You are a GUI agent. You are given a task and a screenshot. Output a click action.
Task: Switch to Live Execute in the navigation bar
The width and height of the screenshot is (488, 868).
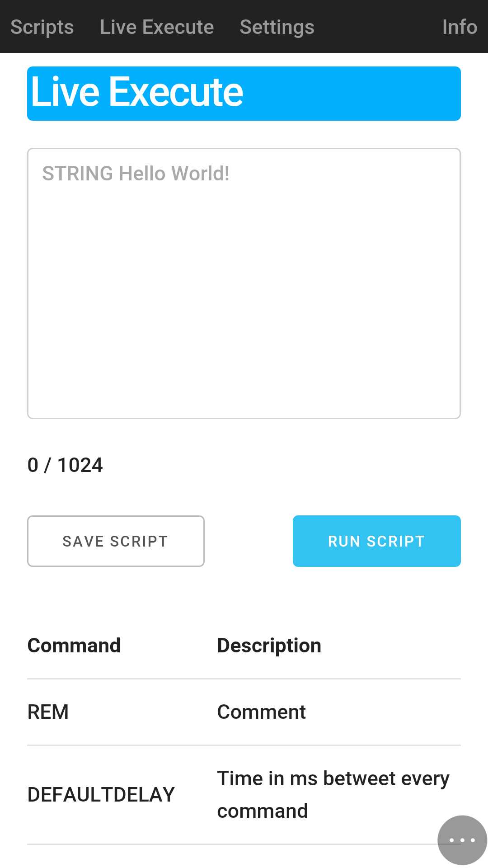click(157, 27)
